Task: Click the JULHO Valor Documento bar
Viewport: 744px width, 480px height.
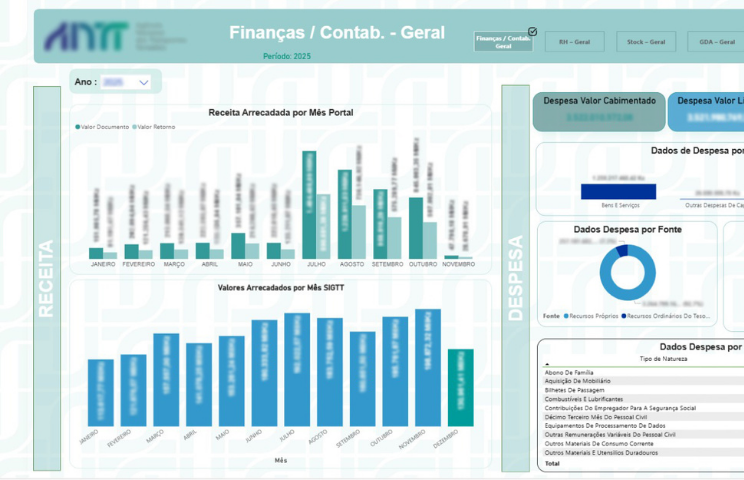Action: click(x=309, y=205)
